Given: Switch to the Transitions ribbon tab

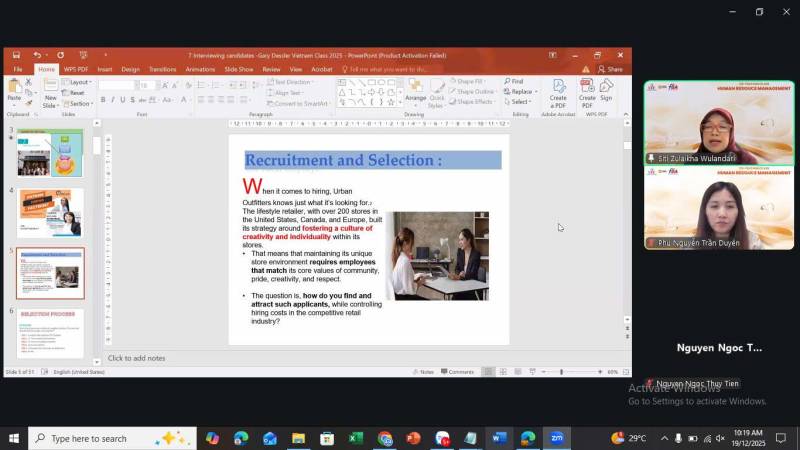Looking at the screenshot, I should (x=162, y=69).
